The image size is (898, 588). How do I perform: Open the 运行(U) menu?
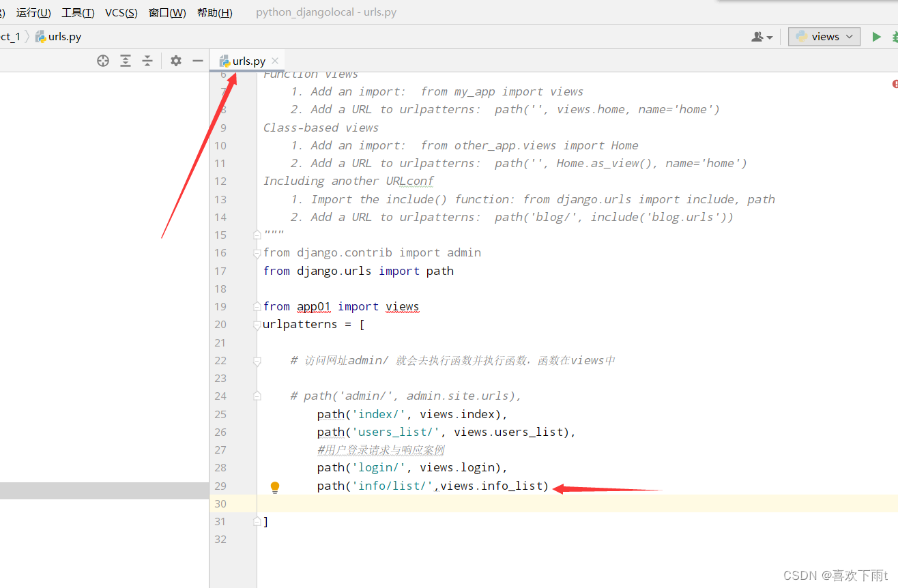click(33, 12)
